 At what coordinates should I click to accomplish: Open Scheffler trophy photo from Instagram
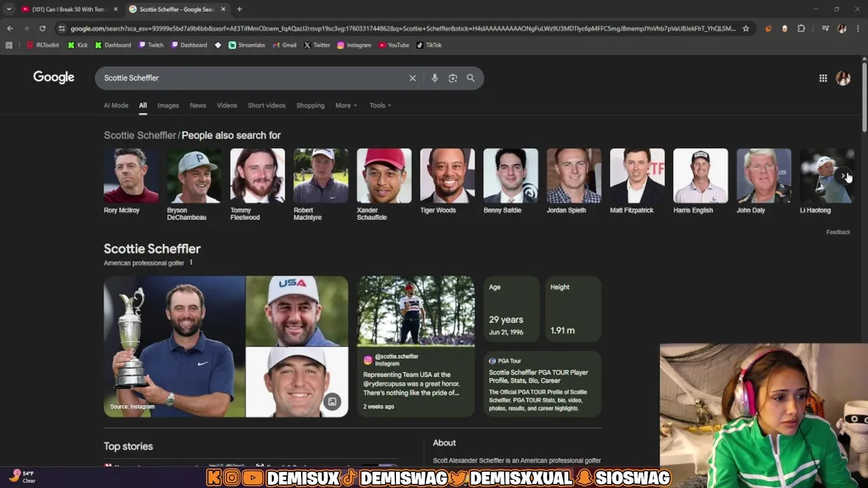coord(174,346)
